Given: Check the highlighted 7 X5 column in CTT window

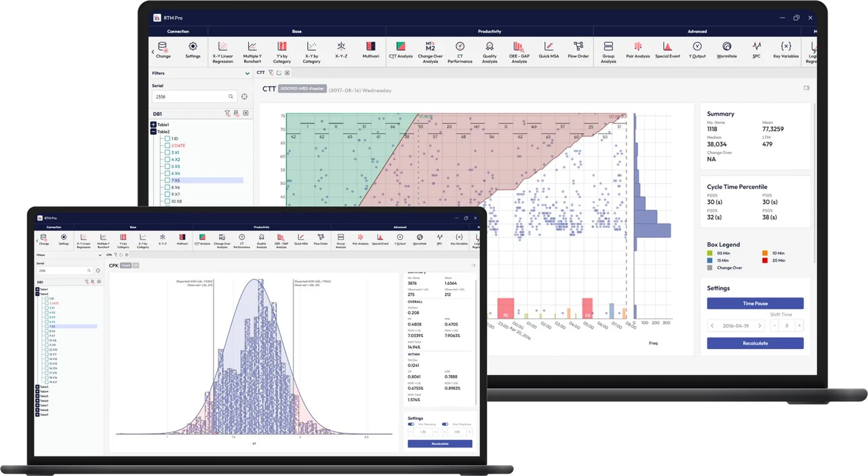Looking at the screenshot, I should pos(166,180).
